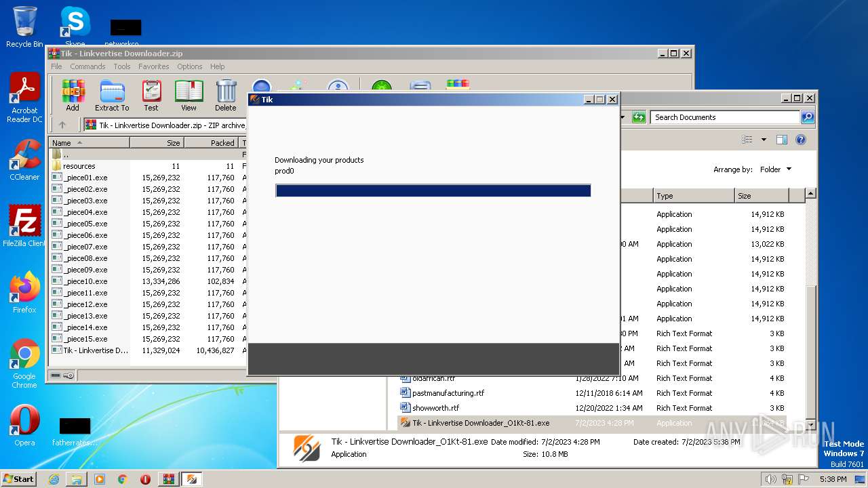Sort WinRAR list by Name column
The image size is (868, 488).
pyautogui.click(x=89, y=143)
